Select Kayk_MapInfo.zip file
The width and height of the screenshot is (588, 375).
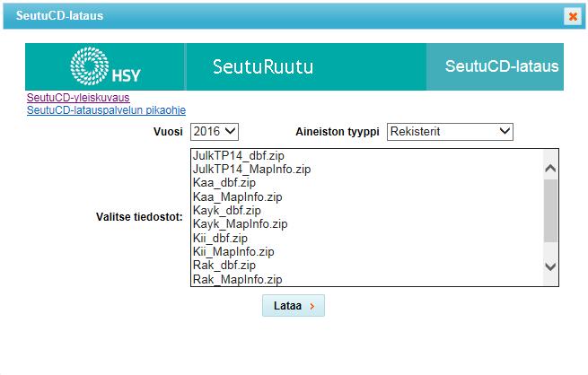click(x=367, y=224)
